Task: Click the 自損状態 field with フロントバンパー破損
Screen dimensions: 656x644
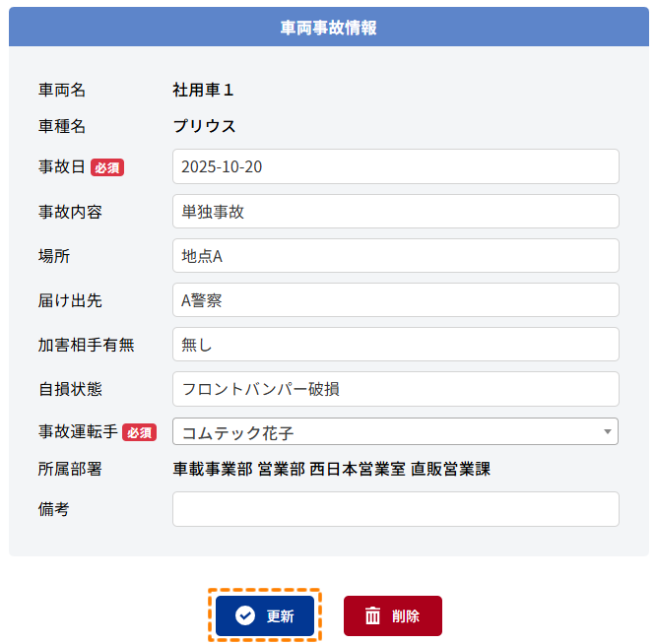Action: click(x=395, y=388)
